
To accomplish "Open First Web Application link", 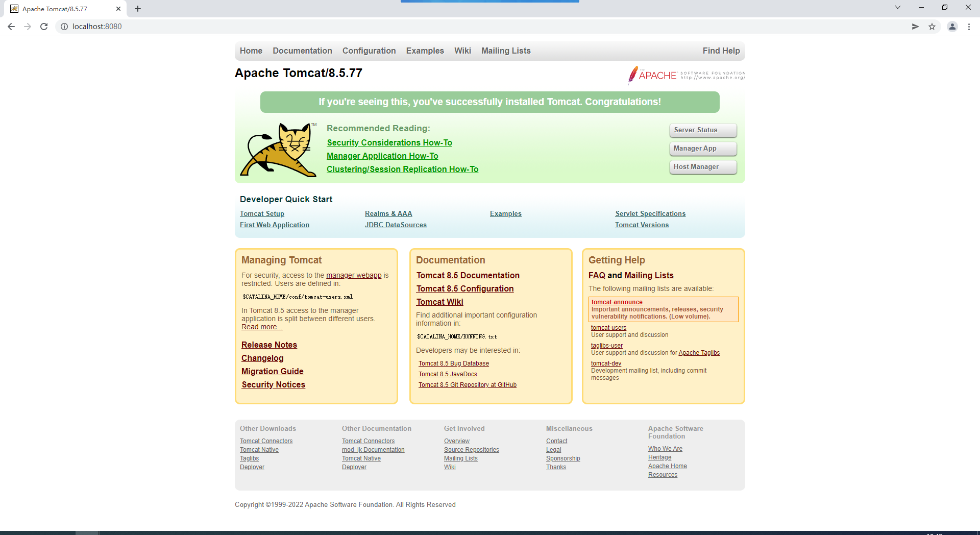I will pyautogui.click(x=275, y=225).
